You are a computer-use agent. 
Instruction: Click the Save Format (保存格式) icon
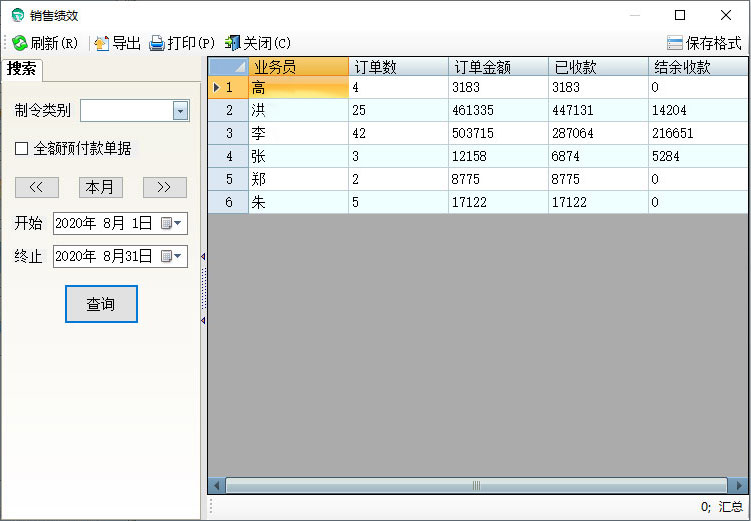tap(675, 43)
